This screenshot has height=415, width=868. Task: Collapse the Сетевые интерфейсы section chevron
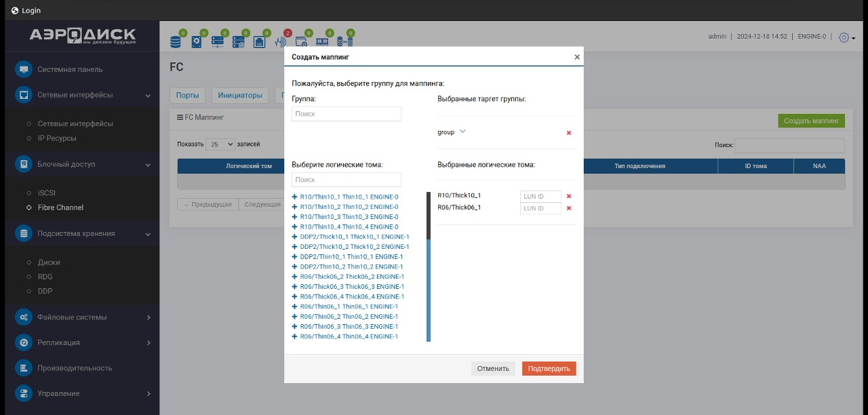(148, 96)
